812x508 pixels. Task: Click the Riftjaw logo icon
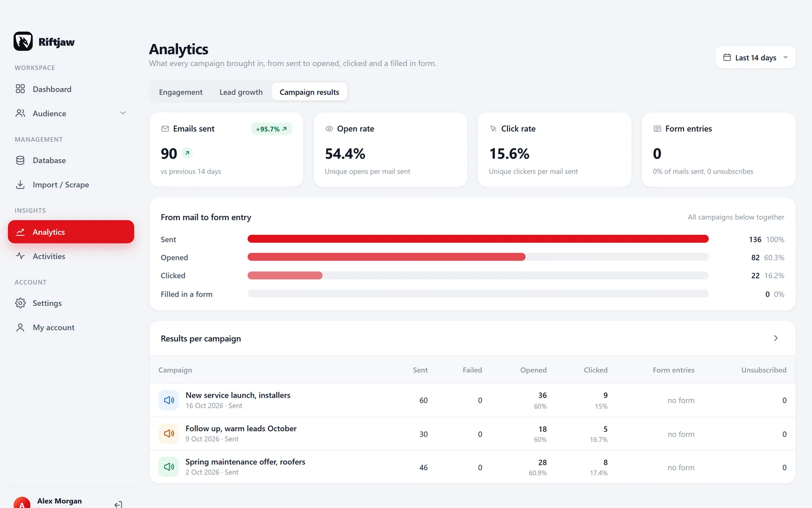click(23, 42)
